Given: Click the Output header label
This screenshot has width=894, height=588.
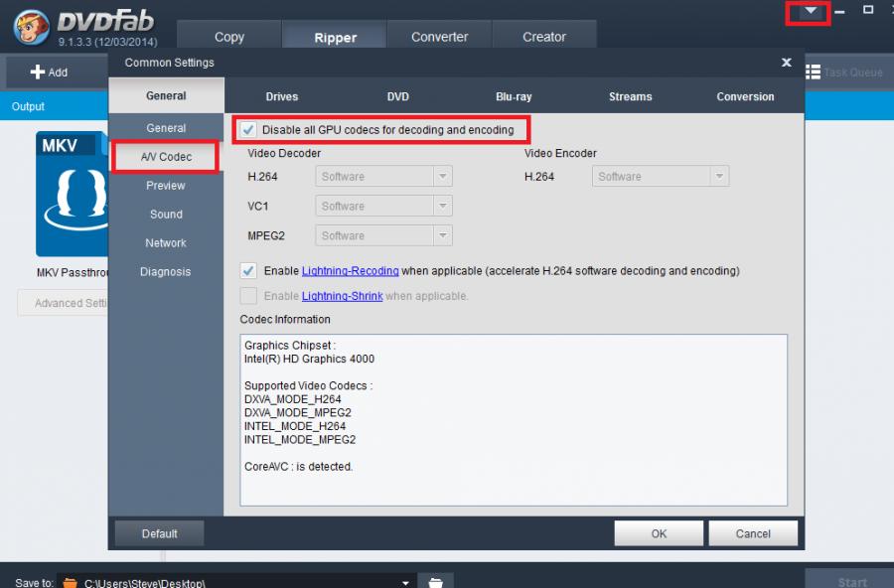Looking at the screenshot, I should 28,106.
